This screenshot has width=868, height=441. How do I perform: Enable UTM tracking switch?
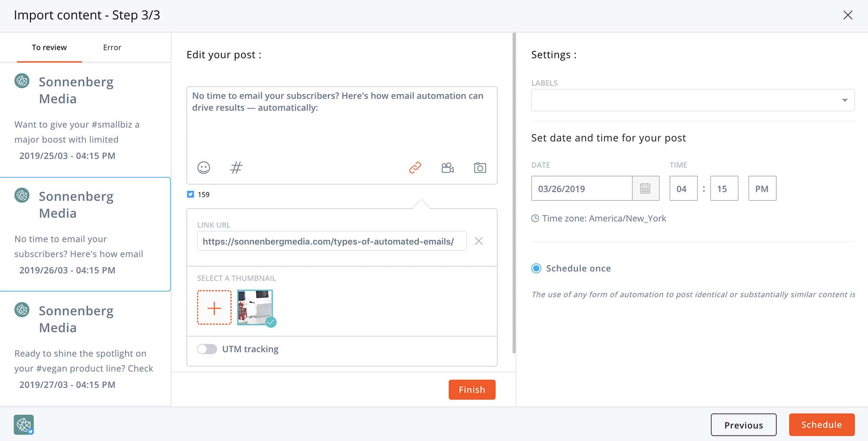[207, 349]
